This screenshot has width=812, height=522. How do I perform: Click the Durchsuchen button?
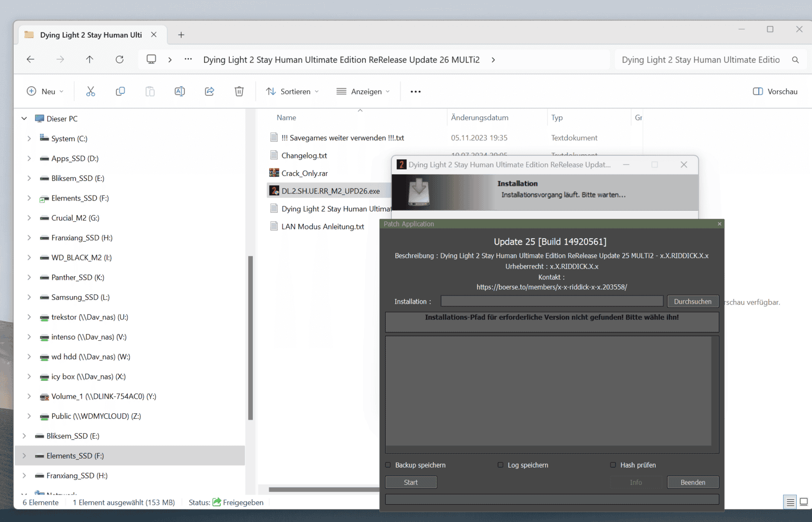(693, 302)
